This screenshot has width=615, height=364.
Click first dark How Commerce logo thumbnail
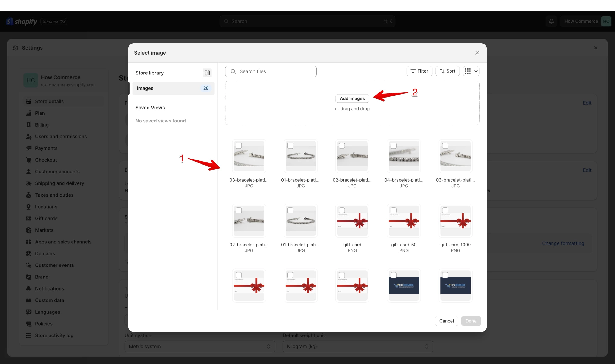[404, 285]
